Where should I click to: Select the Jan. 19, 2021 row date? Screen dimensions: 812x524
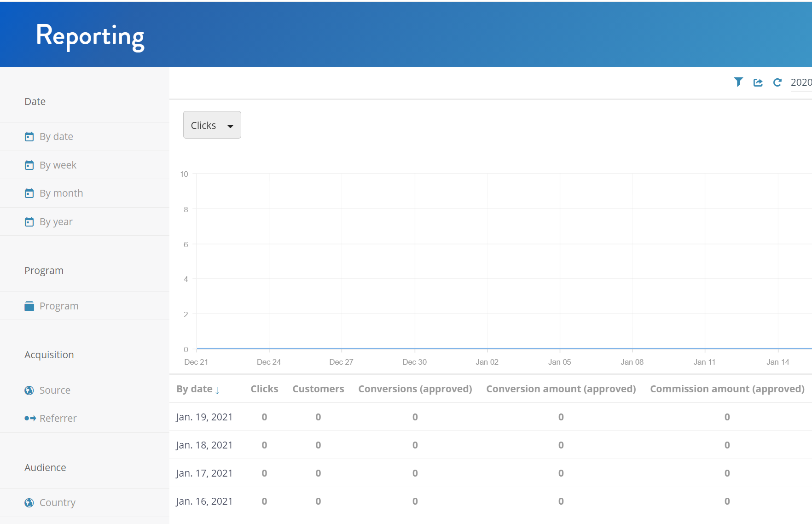point(204,417)
